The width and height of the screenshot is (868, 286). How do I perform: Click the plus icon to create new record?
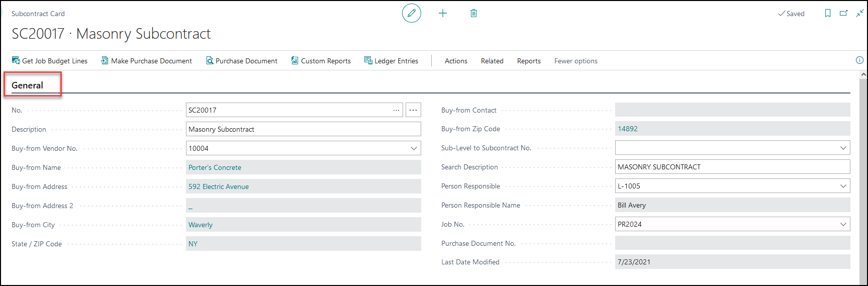point(443,13)
